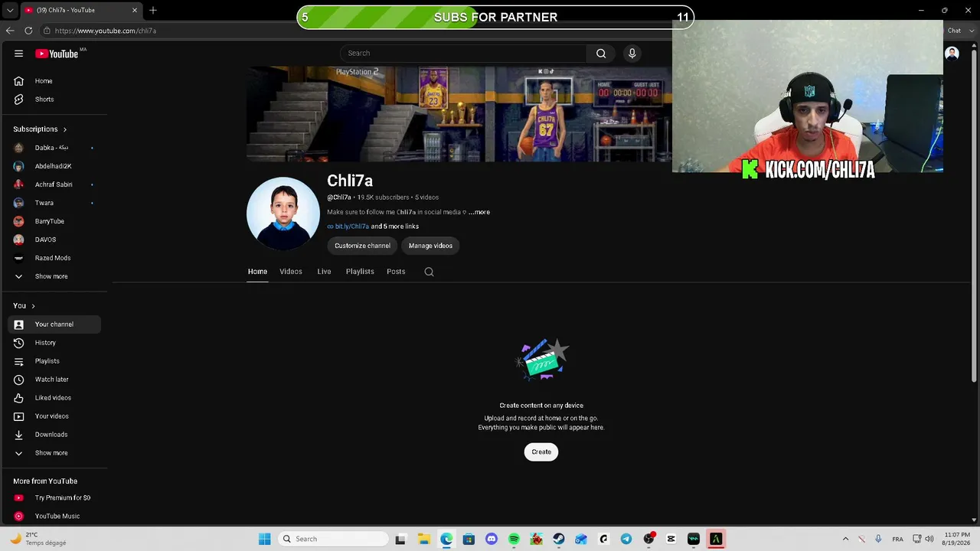Click the YouTube search input field
Image resolution: width=980 pixels, height=551 pixels.
463,54
